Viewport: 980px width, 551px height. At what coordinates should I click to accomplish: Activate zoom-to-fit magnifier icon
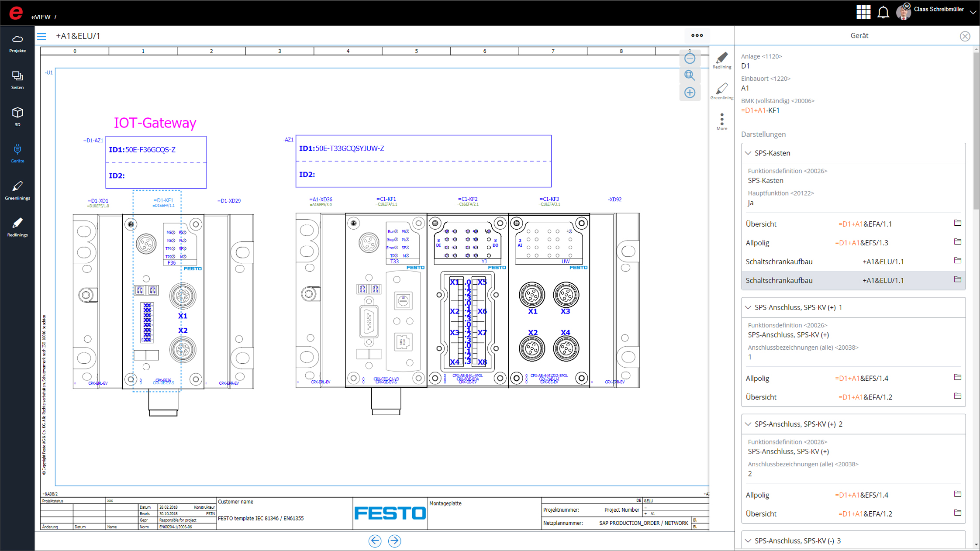tap(690, 76)
